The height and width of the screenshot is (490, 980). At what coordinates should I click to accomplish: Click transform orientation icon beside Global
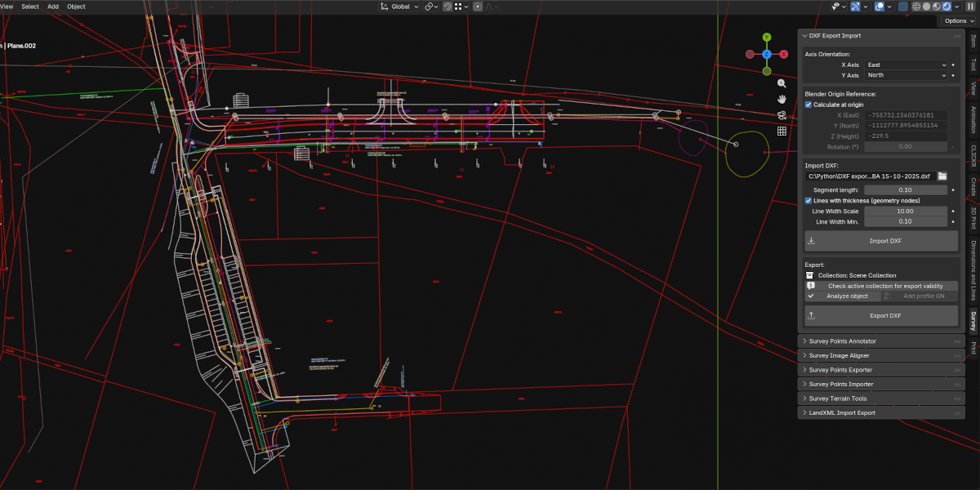point(384,7)
